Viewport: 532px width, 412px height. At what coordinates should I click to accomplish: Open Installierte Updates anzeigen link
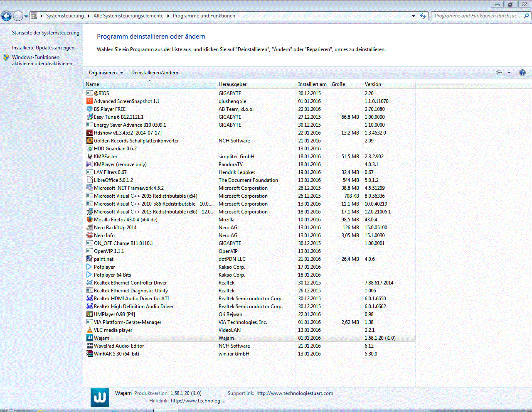pos(43,48)
